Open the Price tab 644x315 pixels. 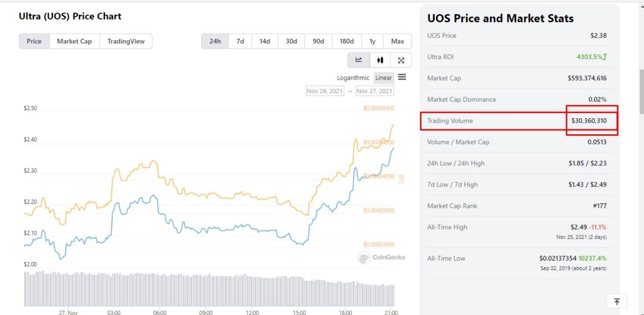coord(34,41)
